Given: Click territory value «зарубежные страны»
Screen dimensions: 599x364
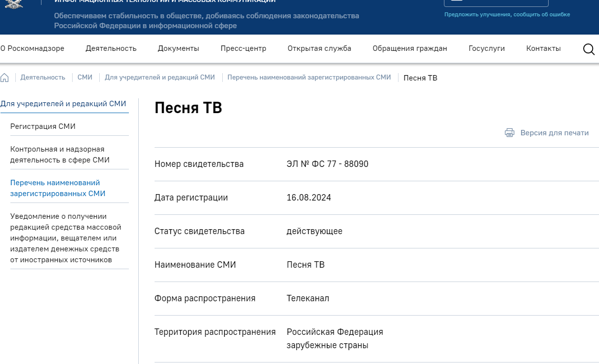Looking at the screenshot, I should click(327, 345).
